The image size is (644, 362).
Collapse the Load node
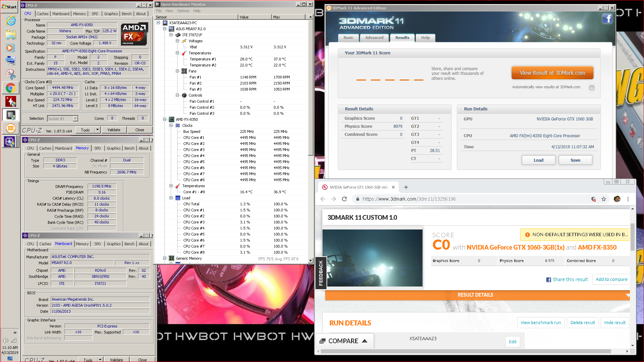(x=171, y=198)
